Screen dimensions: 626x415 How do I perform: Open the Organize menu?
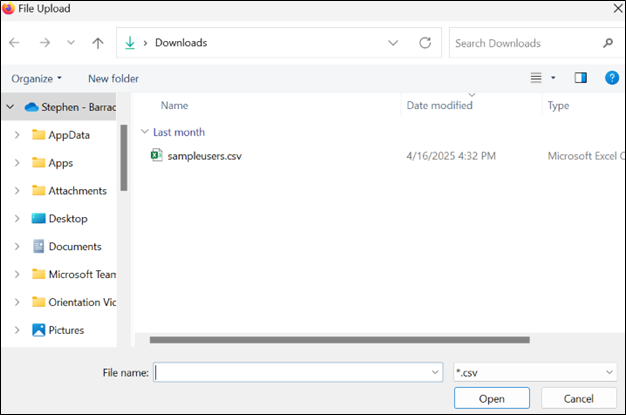pos(36,78)
